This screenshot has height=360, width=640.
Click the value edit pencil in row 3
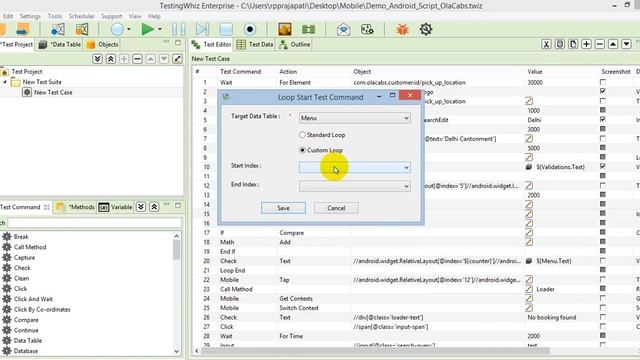[529, 101]
